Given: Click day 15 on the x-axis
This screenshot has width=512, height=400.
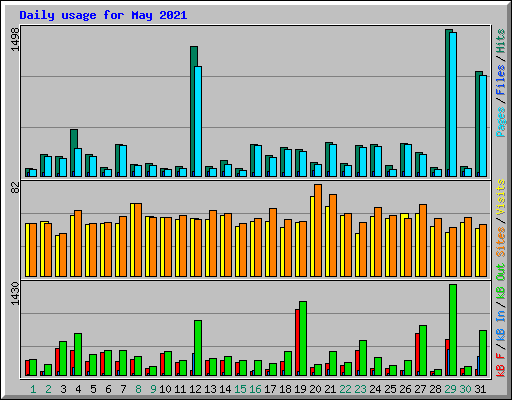Looking at the screenshot, I should coord(240,389).
